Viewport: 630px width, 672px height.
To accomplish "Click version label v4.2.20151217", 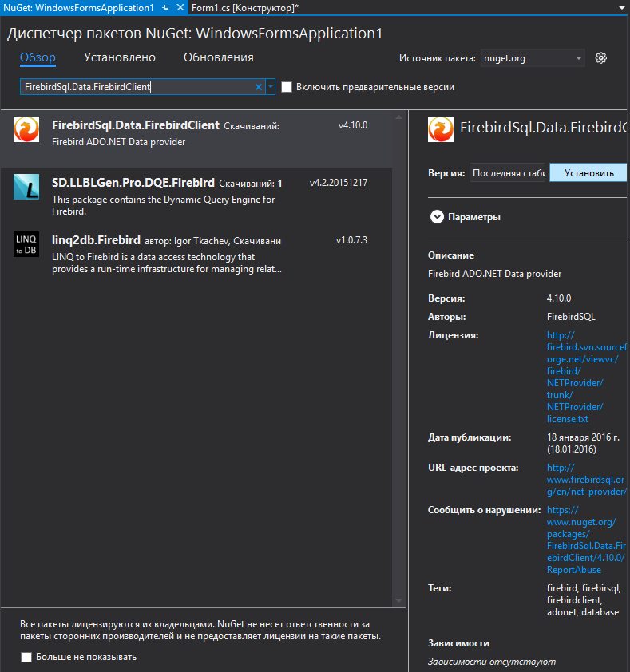I will pos(339,183).
